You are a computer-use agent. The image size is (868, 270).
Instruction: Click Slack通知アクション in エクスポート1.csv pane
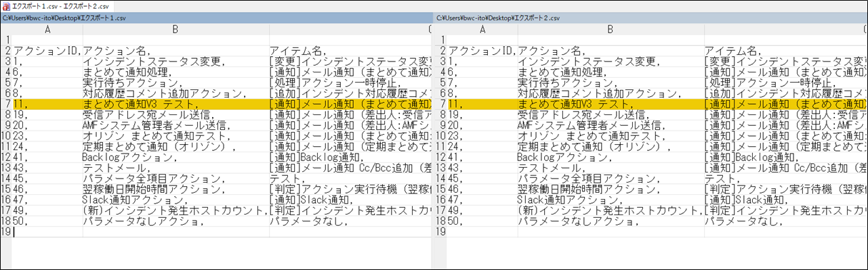pos(135,200)
